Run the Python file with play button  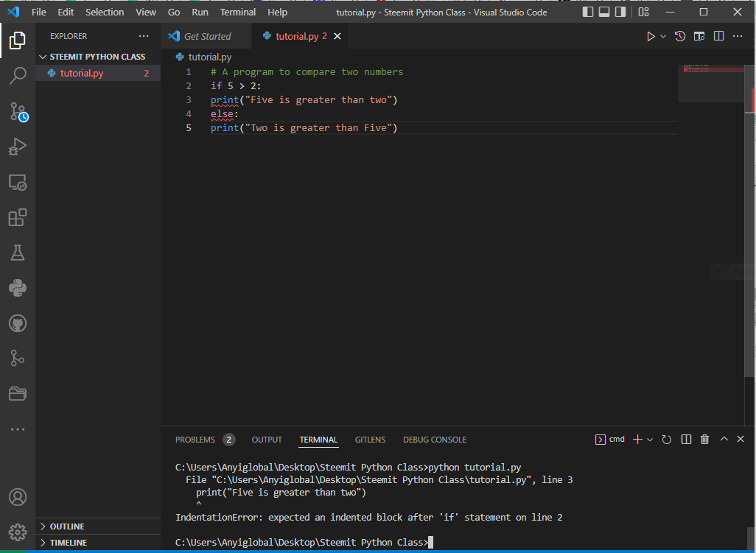pyautogui.click(x=650, y=36)
